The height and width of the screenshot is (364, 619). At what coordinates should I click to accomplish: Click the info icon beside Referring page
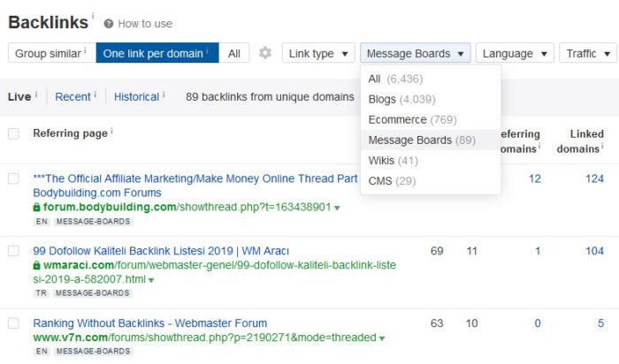click(112, 133)
